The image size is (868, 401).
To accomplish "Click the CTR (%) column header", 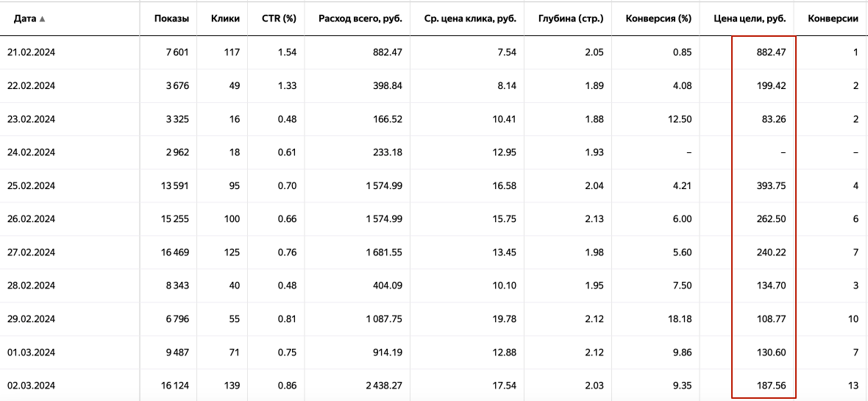I will pyautogui.click(x=279, y=18).
